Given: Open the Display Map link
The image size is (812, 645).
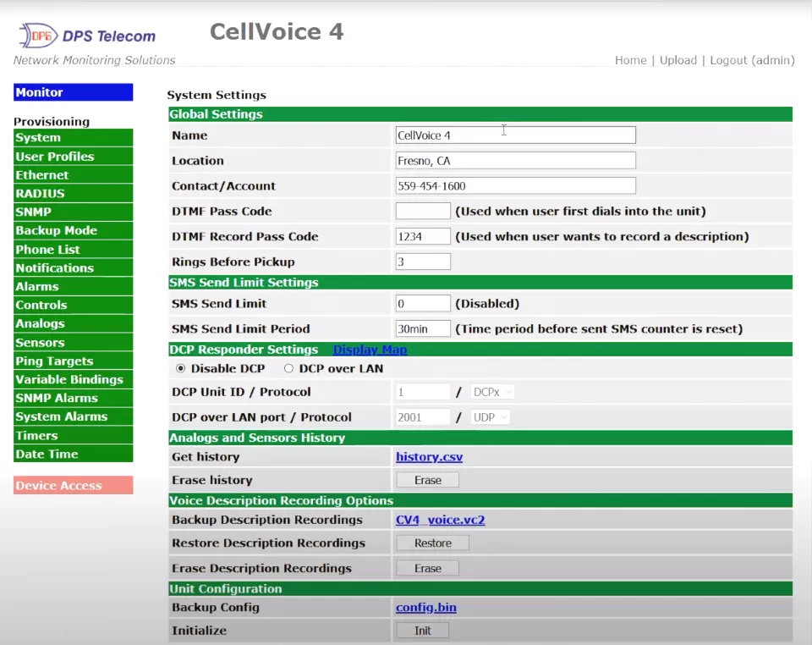Looking at the screenshot, I should pos(370,350).
